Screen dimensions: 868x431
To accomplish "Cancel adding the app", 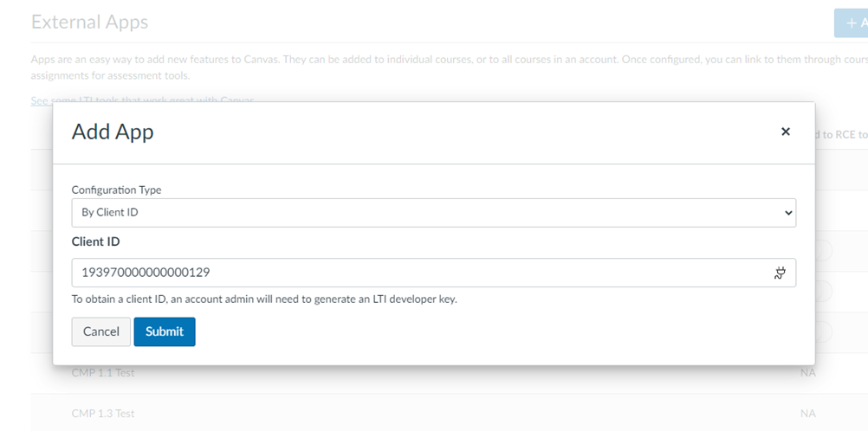I will (x=100, y=331).
